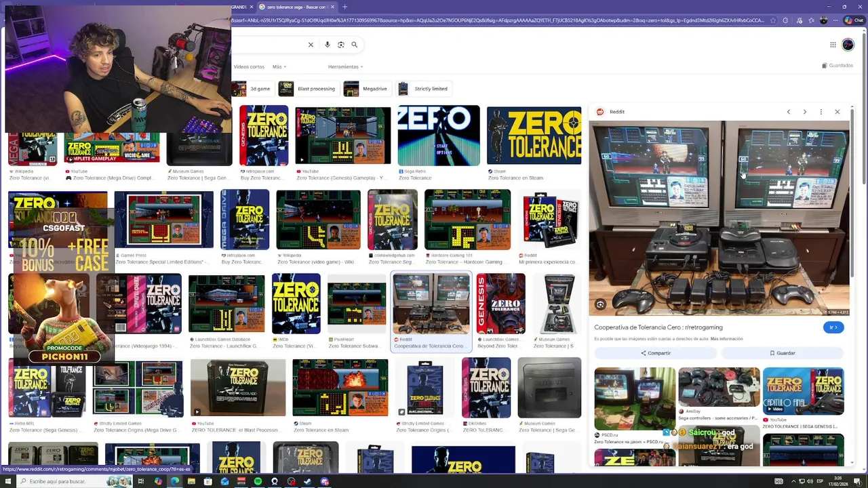Image resolution: width=868 pixels, height=488 pixels.
Task: Close the Reddit image preview panel
Action: [x=837, y=112]
